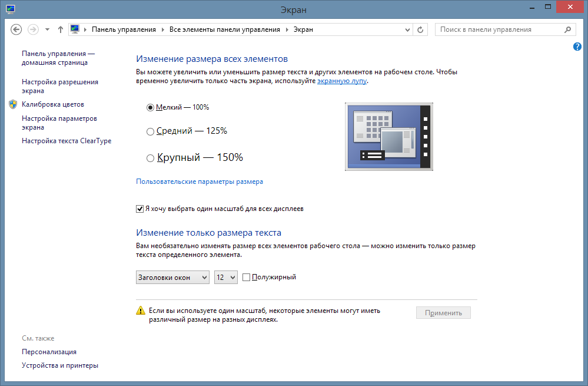The height and width of the screenshot is (386, 588).
Task: Open Настройка разрешения экрана
Action: pos(60,87)
